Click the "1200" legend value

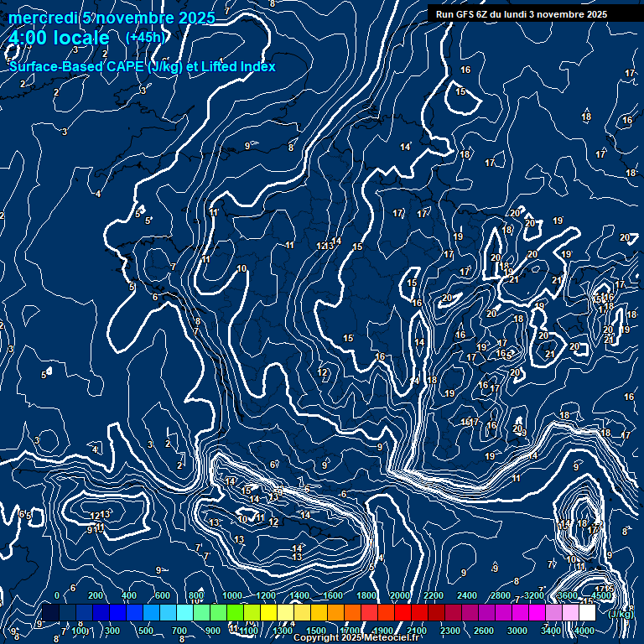point(266,595)
